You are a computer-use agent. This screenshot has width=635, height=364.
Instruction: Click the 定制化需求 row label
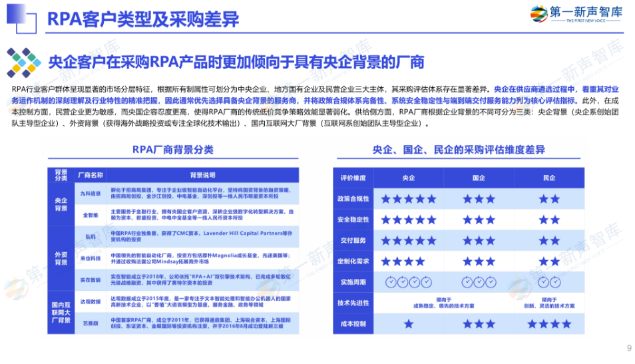(x=353, y=262)
